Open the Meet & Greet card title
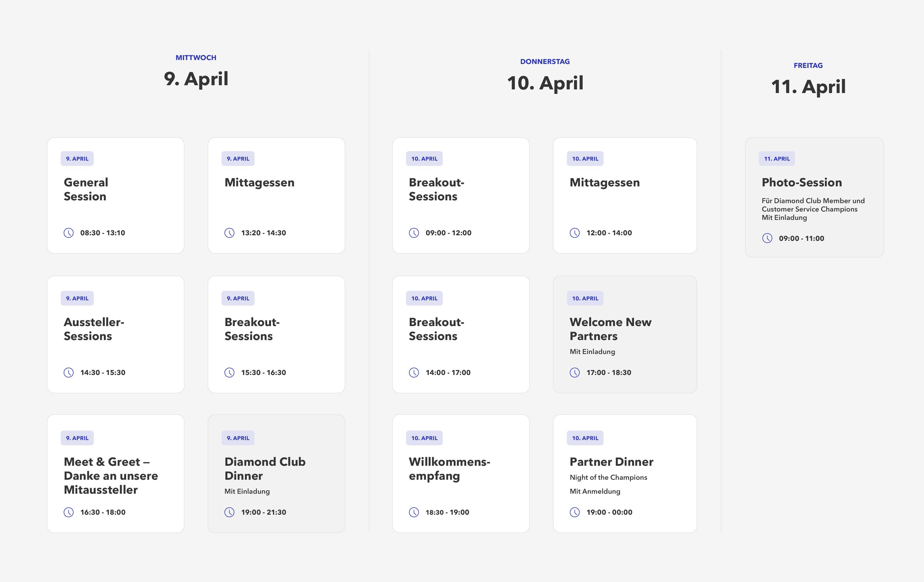The width and height of the screenshot is (924, 582). click(110, 476)
